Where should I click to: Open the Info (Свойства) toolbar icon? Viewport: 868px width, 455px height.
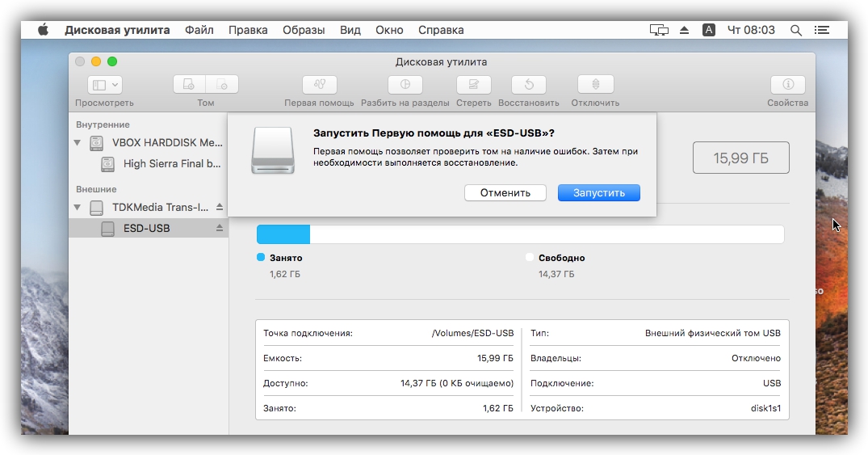(x=787, y=84)
